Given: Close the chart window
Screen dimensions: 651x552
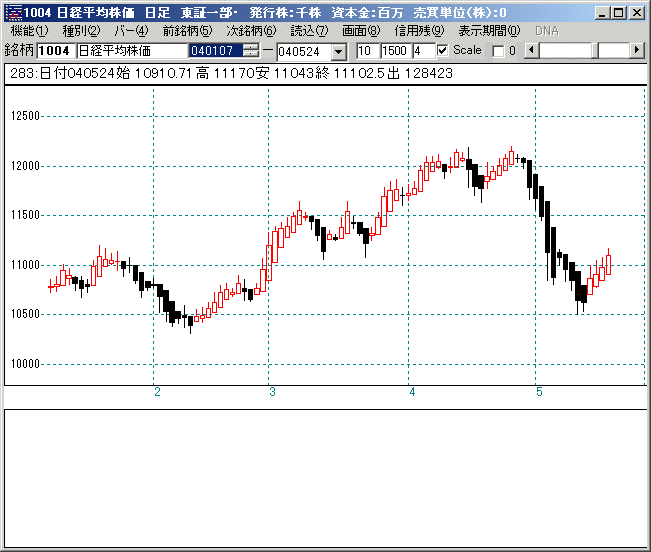Looking at the screenshot, I should [636, 13].
